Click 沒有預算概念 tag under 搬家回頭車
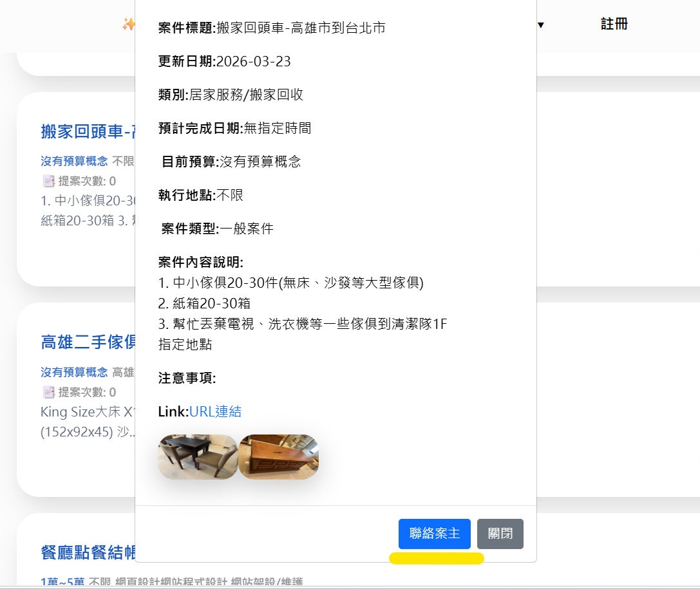The image size is (700, 589). (74, 161)
